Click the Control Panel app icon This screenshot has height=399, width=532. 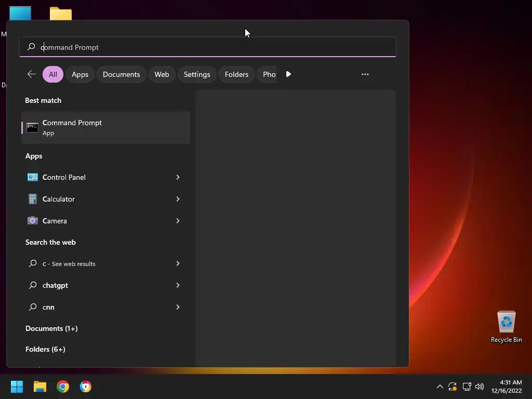click(33, 177)
